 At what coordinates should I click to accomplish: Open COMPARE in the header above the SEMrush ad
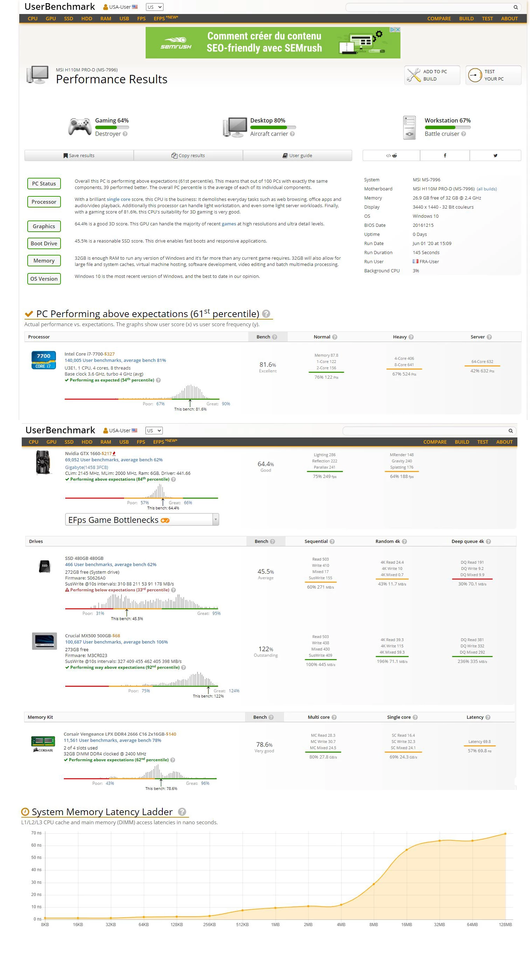(x=439, y=19)
